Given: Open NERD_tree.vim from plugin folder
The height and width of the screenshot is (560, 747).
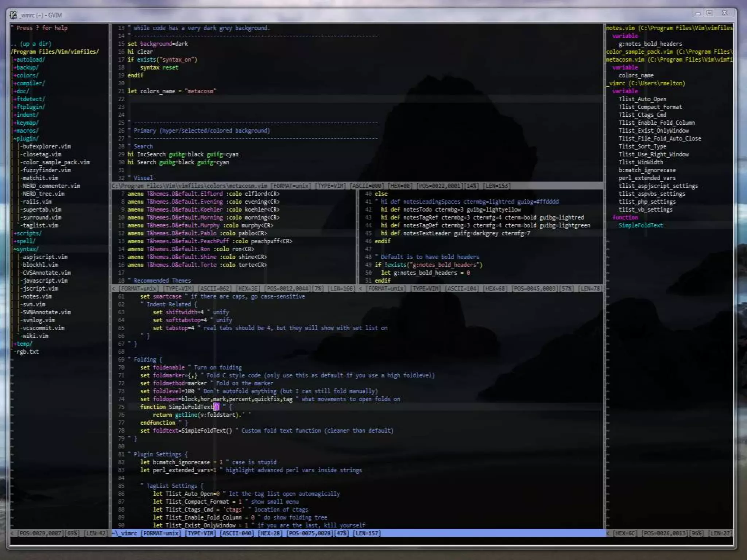Looking at the screenshot, I should point(43,194).
